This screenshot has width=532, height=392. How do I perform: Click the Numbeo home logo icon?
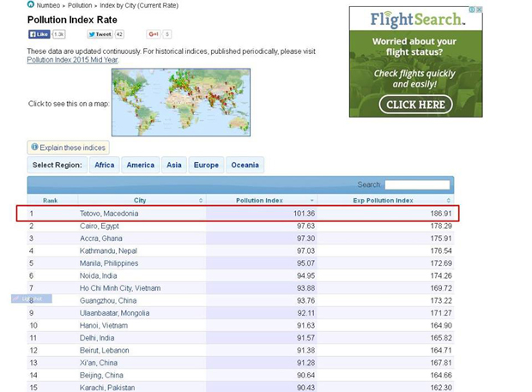[31, 4]
